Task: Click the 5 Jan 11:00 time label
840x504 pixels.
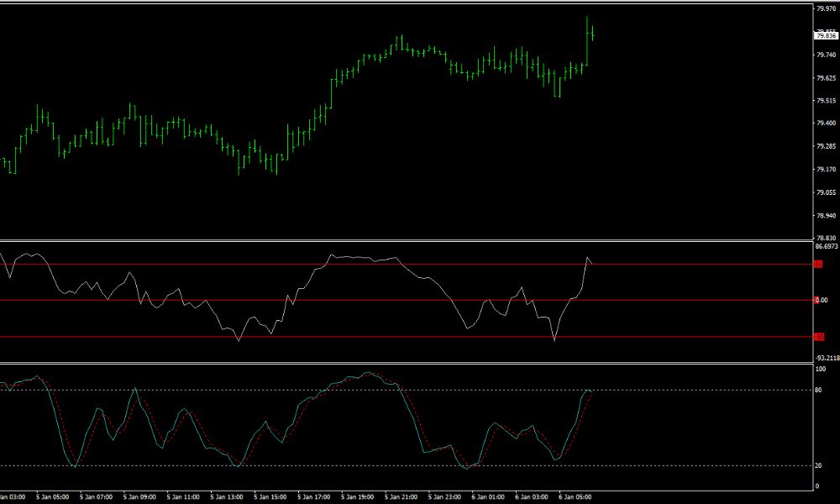Action: (x=183, y=497)
